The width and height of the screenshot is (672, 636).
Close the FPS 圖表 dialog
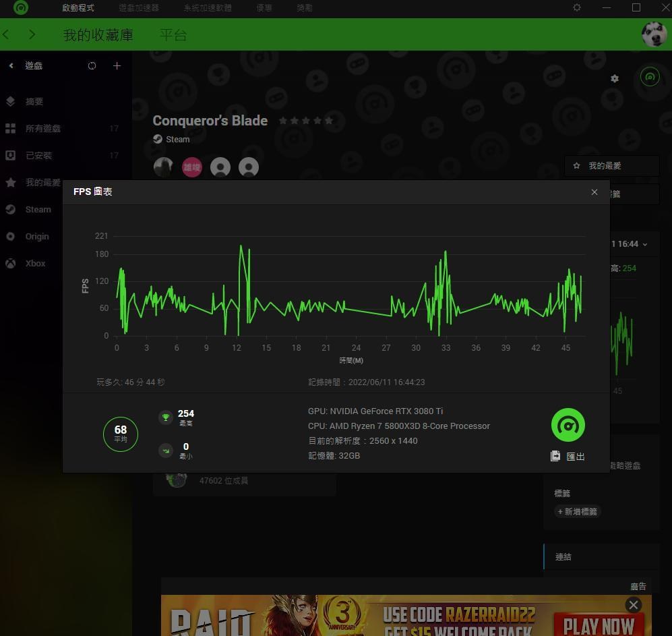coord(594,192)
